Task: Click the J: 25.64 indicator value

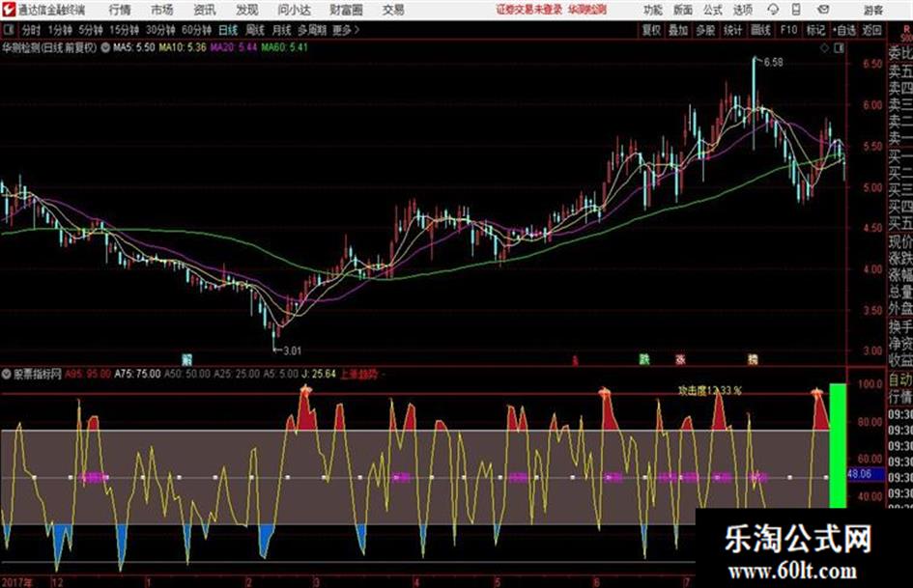Action: 319,374
